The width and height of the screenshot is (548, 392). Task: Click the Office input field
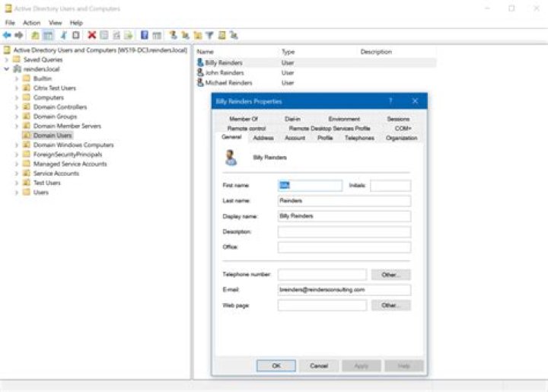[344, 247]
